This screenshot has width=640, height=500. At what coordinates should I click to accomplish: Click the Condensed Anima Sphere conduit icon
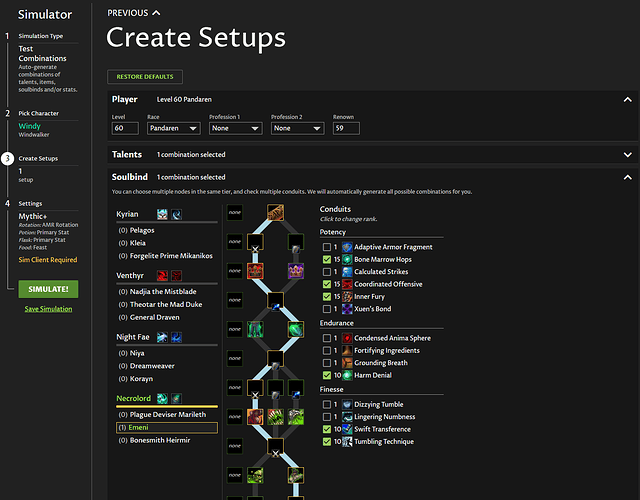[347, 338]
